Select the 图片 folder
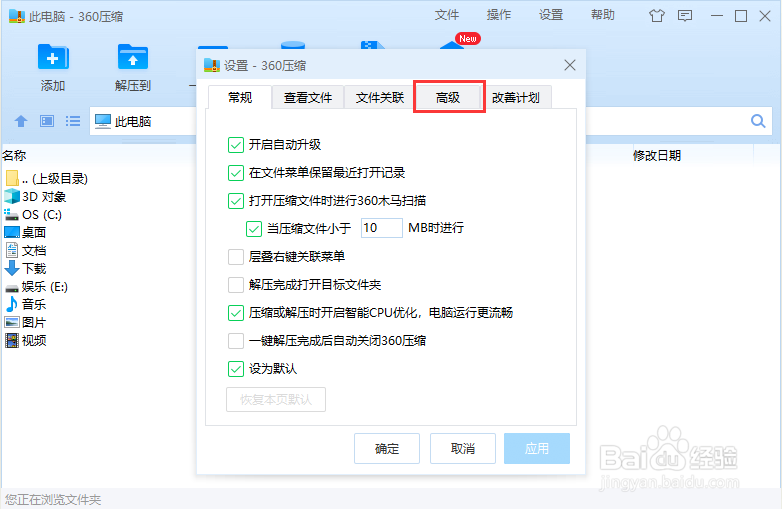The width and height of the screenshot is (782, 509). coord(25,322)
